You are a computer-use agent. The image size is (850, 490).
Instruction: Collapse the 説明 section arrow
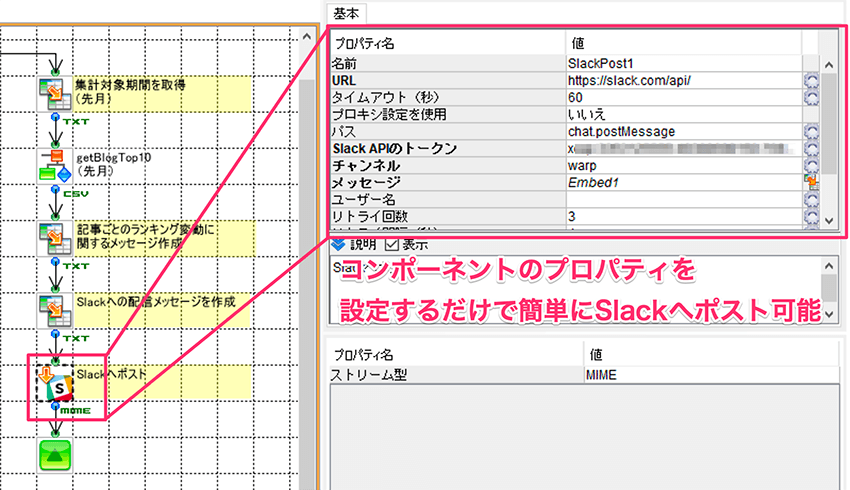(338, 244)
